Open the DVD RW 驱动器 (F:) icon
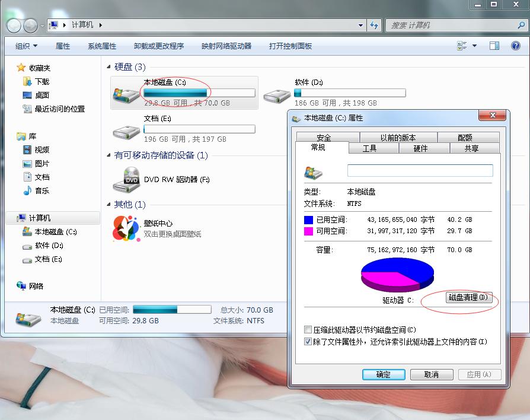Image resolution: width=530 pixels, height=420 pixels. [127, 178]
